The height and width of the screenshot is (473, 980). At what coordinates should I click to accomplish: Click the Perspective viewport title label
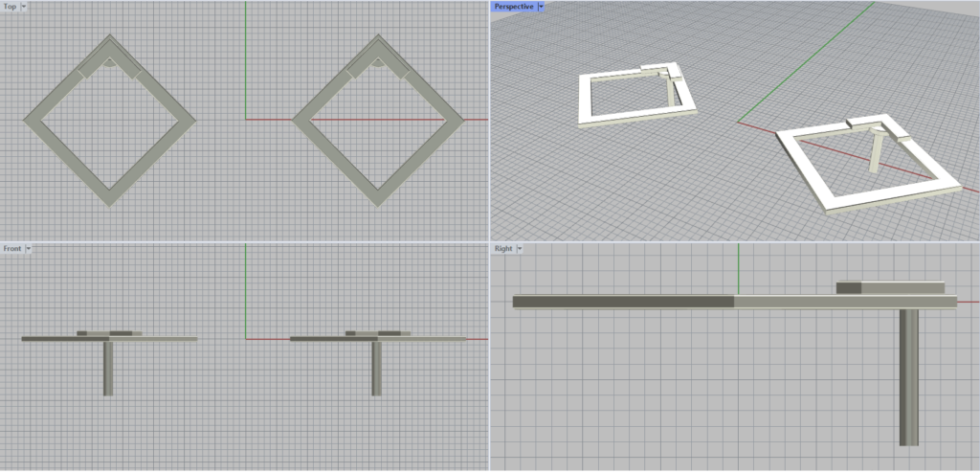click(514, 7)
